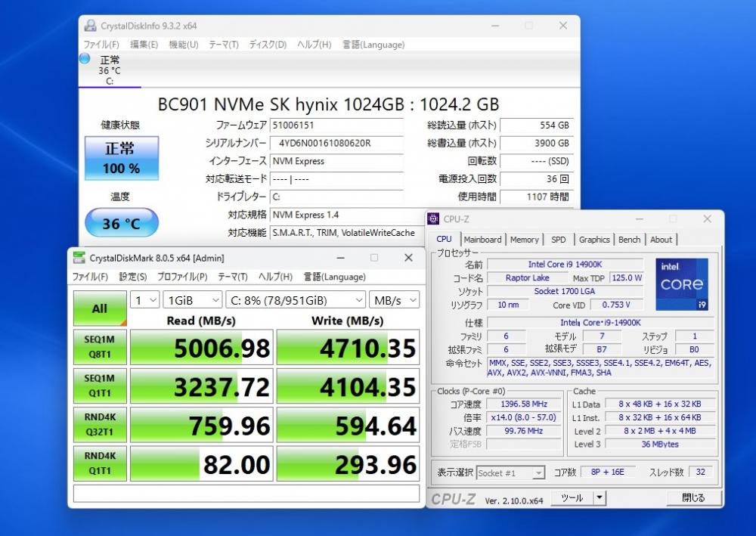This screenshot has width=756, height=536.
Task: Open the 言語(Language) menu in CrystalDiskMark
Action: pyautogui.click(x=335, y=277)
